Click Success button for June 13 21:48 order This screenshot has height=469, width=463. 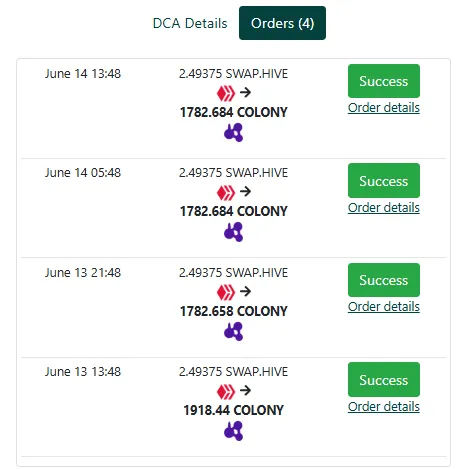384,280
